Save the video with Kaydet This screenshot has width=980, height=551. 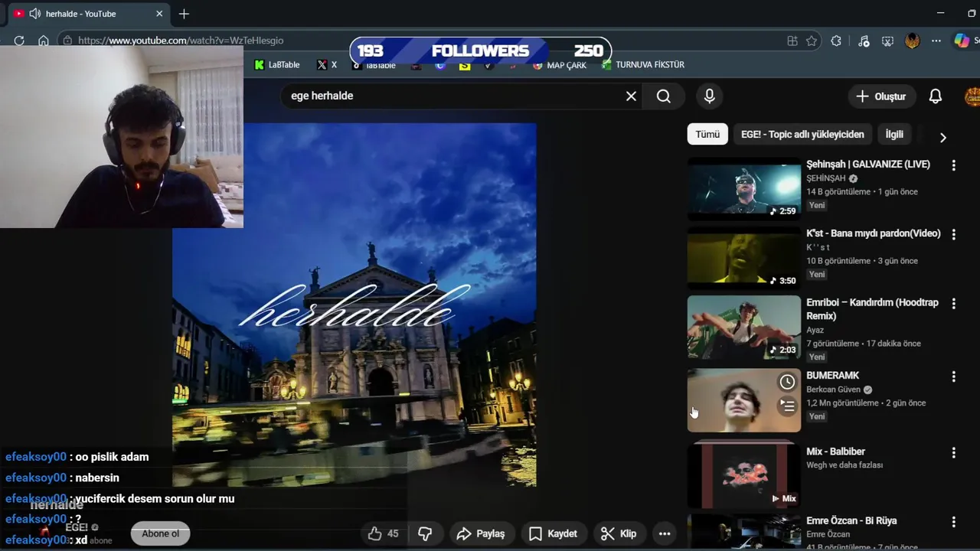tap(554, 533)
